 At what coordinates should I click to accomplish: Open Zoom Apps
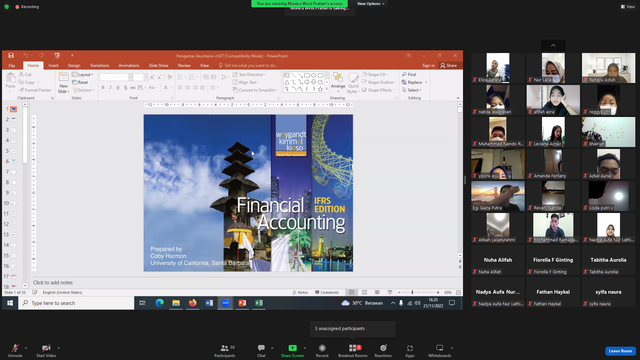pos(409,351)
